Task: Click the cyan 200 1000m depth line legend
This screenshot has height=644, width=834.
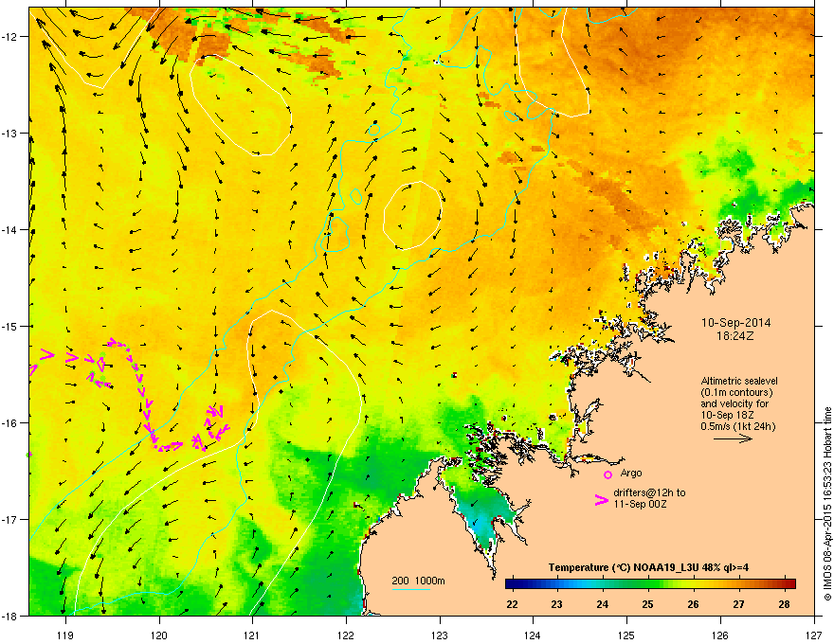Action: 410,589
